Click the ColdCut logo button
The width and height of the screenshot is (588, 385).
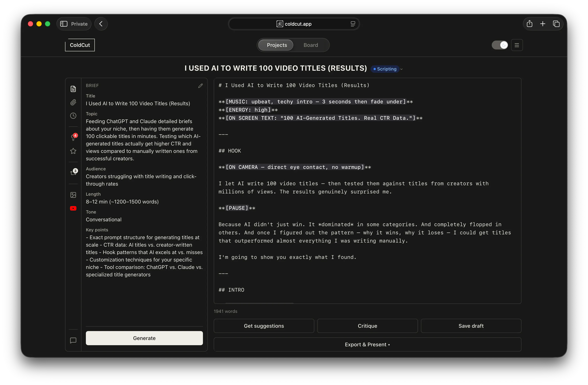point(80,45)
